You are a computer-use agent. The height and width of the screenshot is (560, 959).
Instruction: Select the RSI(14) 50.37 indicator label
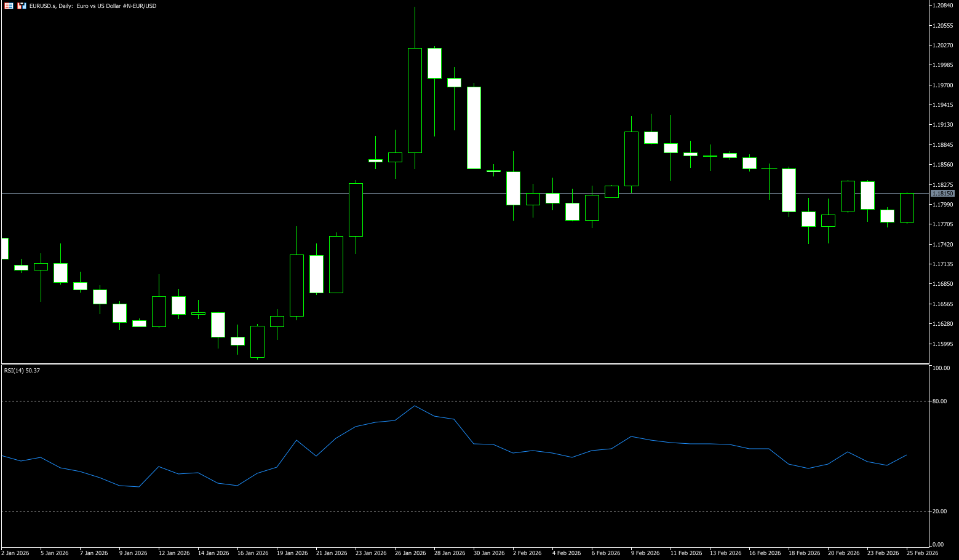click(x=22, y=371)
